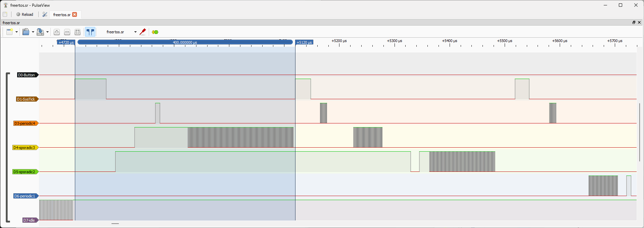Click the Reload button
Screen dimensions: 644x228
pos(25,14)
